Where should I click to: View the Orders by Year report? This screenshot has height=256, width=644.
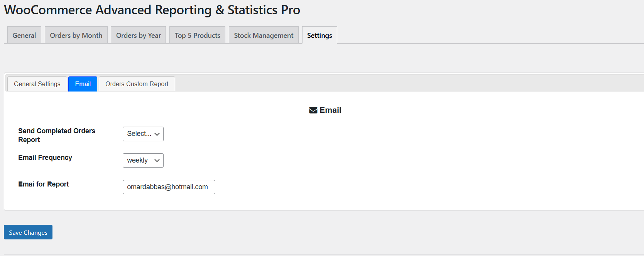tap(138, 35)
